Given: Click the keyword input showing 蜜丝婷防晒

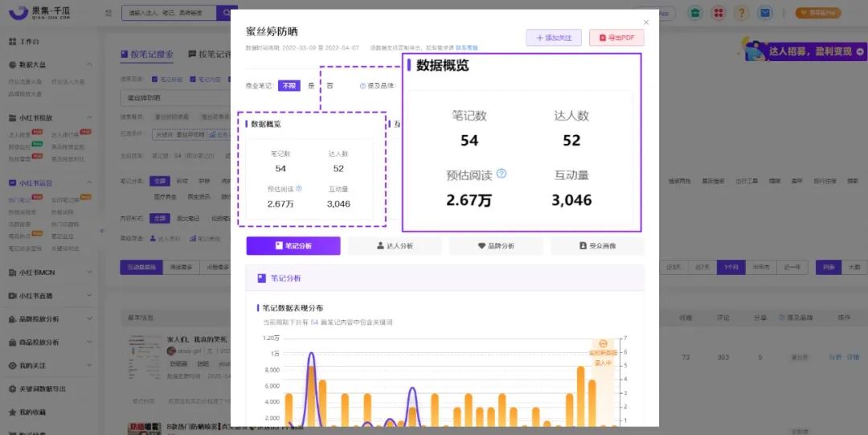Looking at the screenshot, I should coord(175,98).
